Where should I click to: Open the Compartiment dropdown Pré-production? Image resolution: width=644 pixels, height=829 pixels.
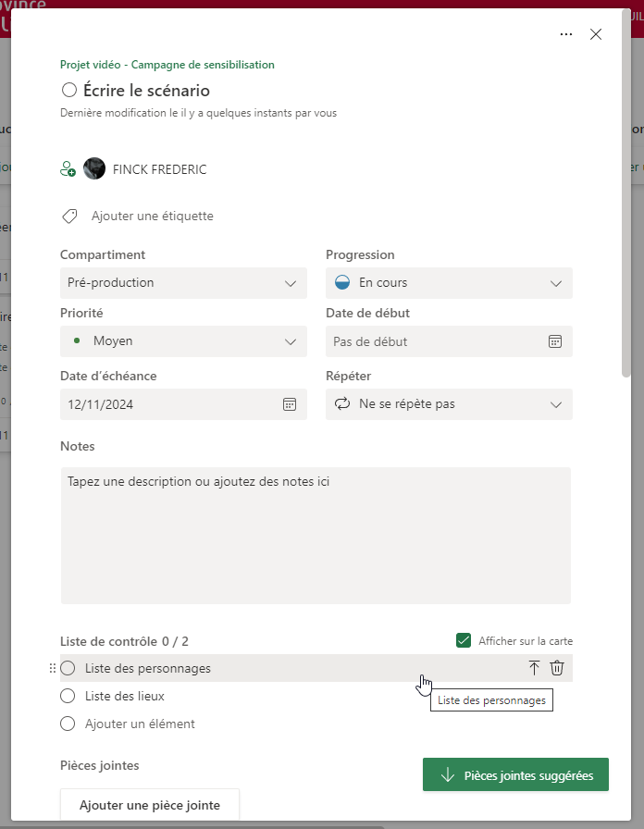[x=183, y=283]
